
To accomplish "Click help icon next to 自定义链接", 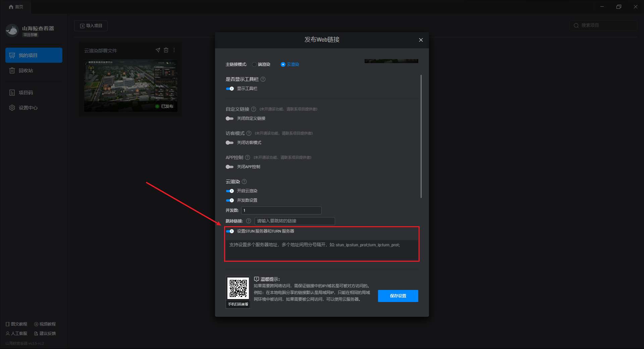I will 254,109.
